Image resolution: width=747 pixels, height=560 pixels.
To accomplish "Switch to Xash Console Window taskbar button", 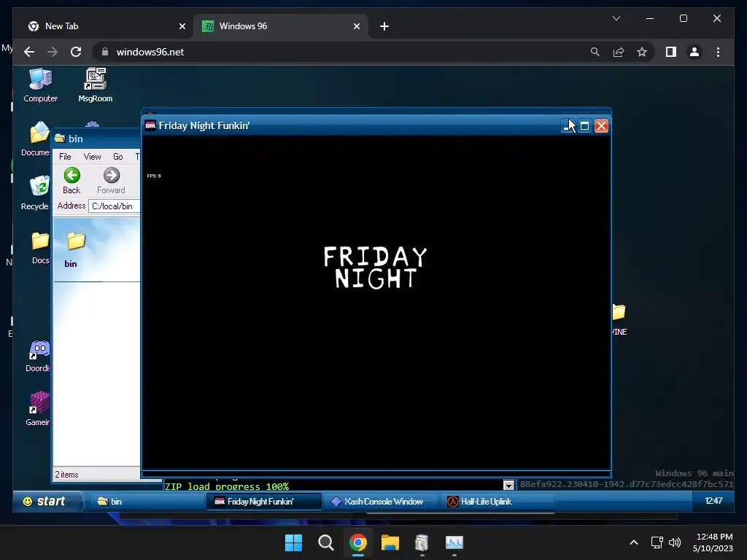I will 379,502.
